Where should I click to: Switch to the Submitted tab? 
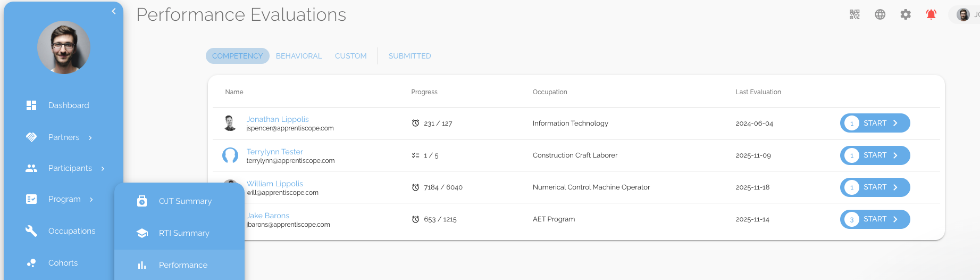(x=409, y=56)
